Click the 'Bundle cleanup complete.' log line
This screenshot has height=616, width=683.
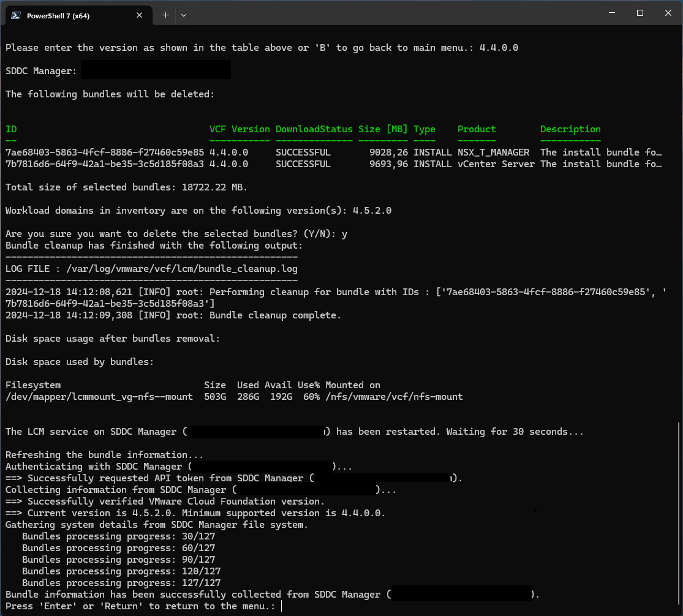tap(173, 315)
